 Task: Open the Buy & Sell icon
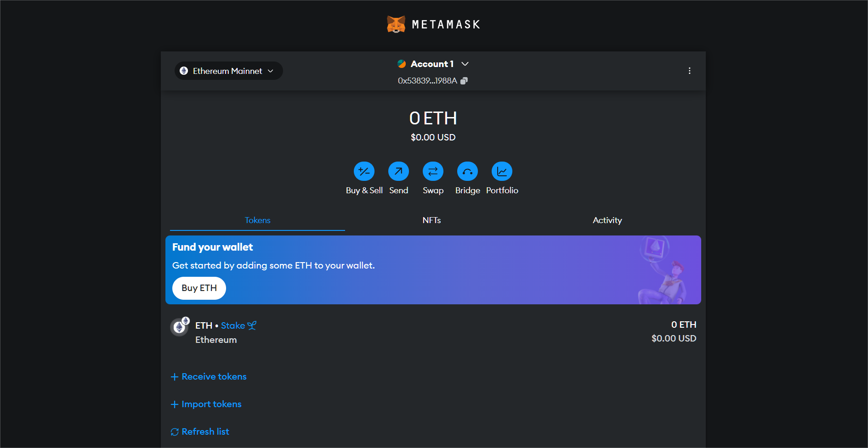click(x=364, y=171)
